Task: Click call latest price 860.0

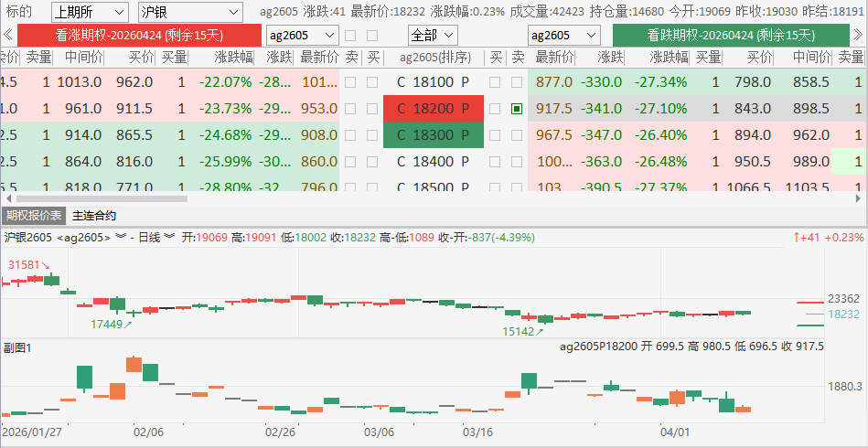Action: click(319, 162)
